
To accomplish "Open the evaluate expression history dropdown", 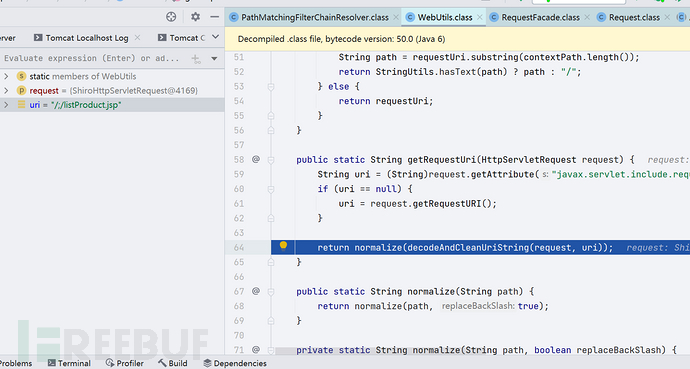I will pyautogui.click(x=214, y=58).
